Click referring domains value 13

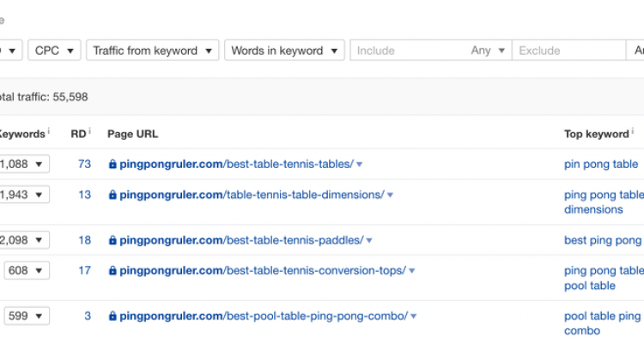tap(84, 195)
